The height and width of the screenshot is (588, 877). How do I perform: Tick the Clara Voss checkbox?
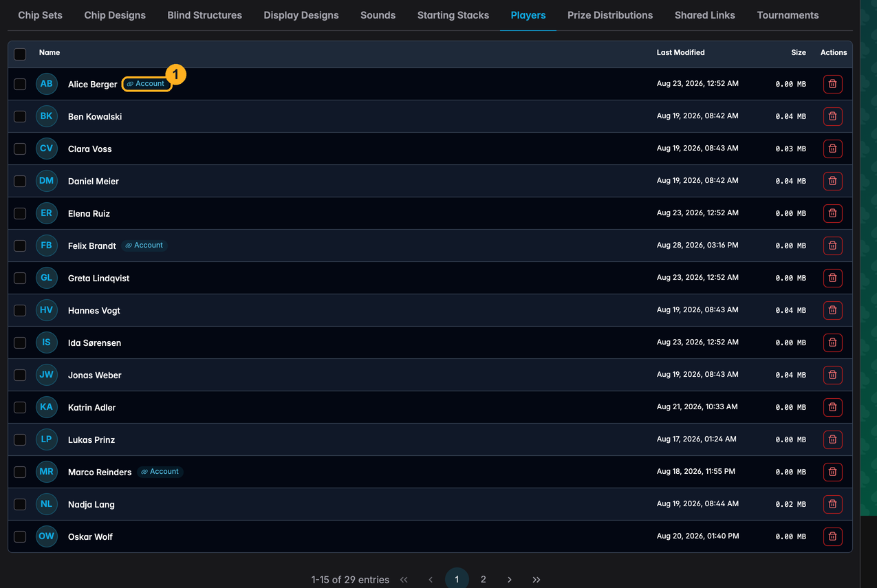[20, 149]
